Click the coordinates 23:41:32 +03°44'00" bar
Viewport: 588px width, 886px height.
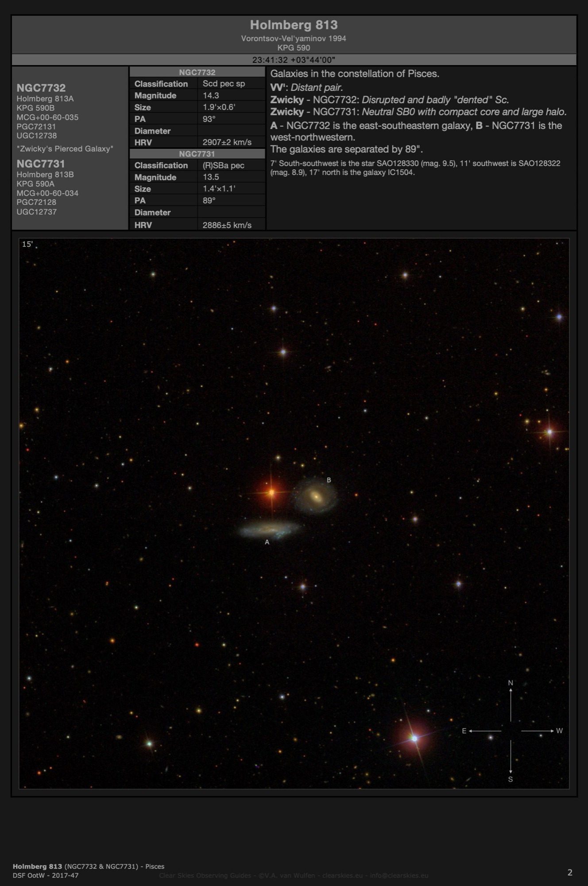pos(294,60)
